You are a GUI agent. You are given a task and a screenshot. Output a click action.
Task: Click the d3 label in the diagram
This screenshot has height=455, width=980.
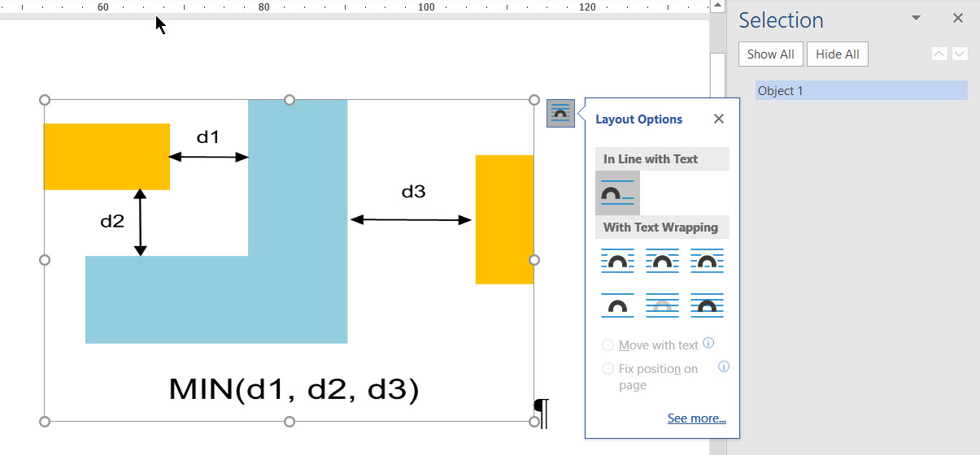tap(413, 192)
